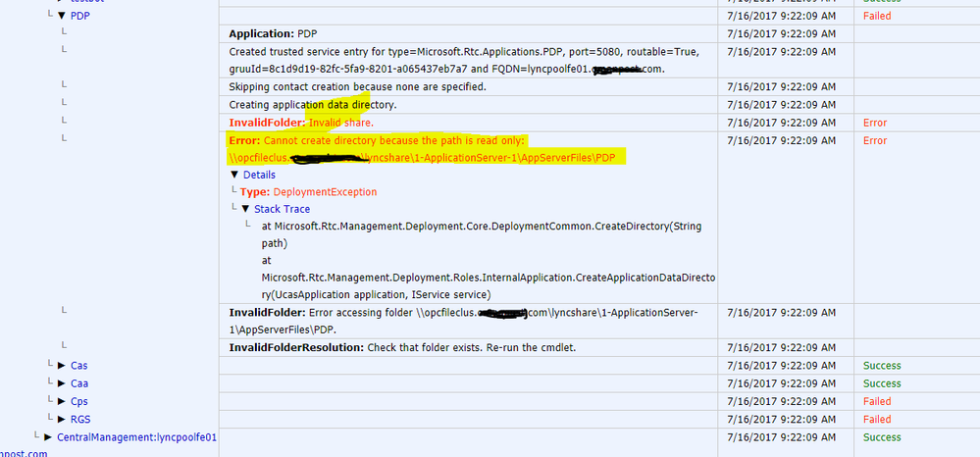Select the highlighted AppServerFiles\PDP path
This screenshot has width=980, height=457.
tap(423, 158)
